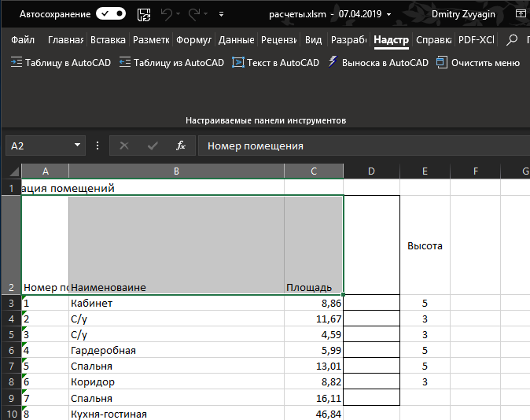Click formula bar text Номер помещения
This screenshot has height=420, width=530.
point(256,146)
